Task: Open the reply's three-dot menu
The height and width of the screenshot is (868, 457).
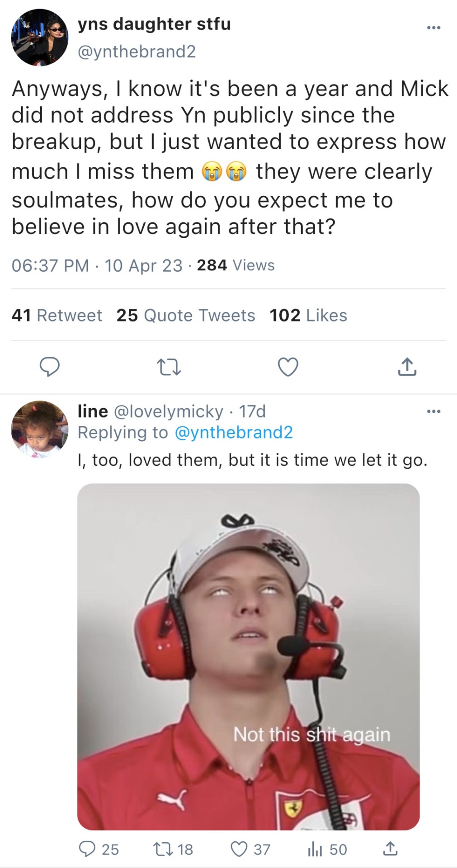Action: [433, 411]
